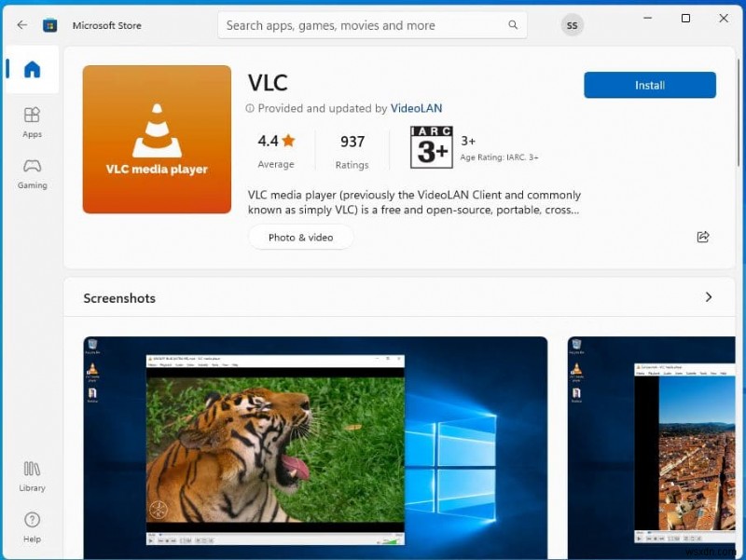Navigate back with the back arrow
Image resolution: width=746 pixels, height=560 pixels.
[21, 25]
